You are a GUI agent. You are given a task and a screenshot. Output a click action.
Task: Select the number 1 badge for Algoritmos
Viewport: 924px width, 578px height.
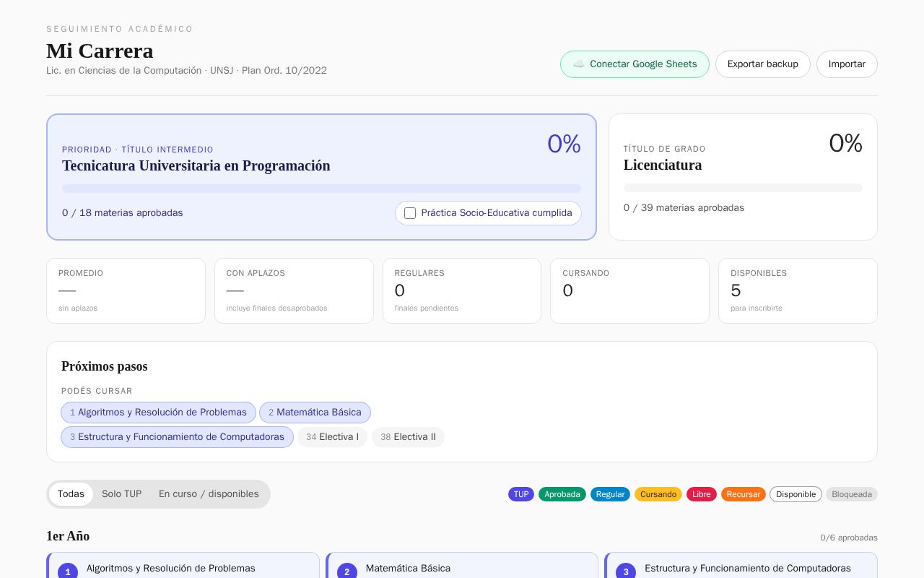68,572
